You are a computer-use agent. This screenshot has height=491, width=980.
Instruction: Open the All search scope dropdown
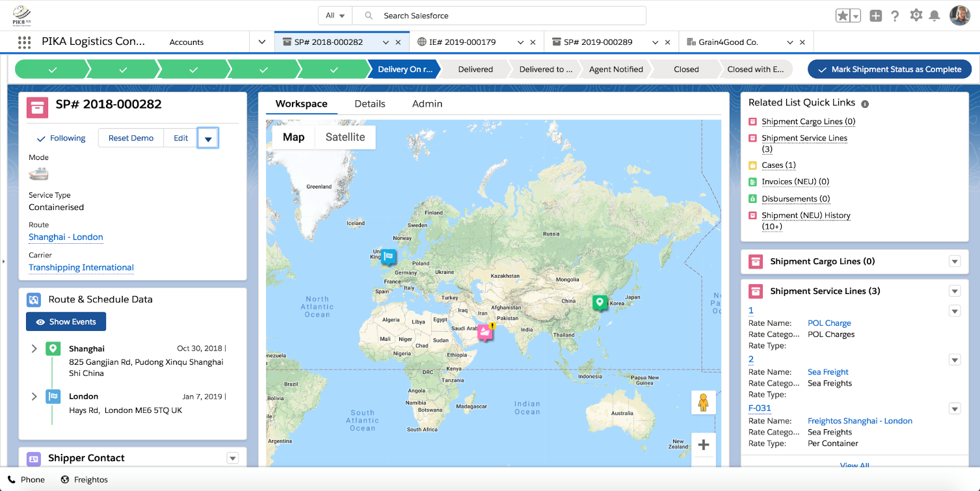click(335, 16)
